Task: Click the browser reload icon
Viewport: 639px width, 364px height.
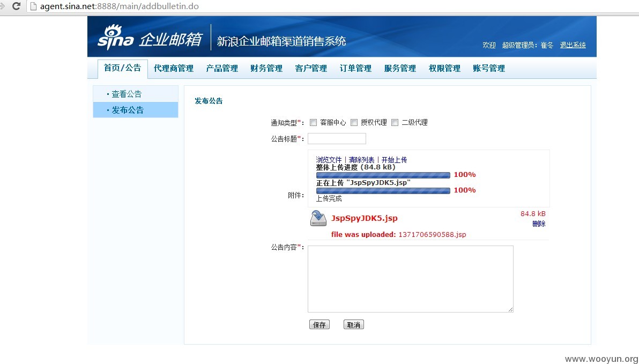Action: (x=16, y=6)
